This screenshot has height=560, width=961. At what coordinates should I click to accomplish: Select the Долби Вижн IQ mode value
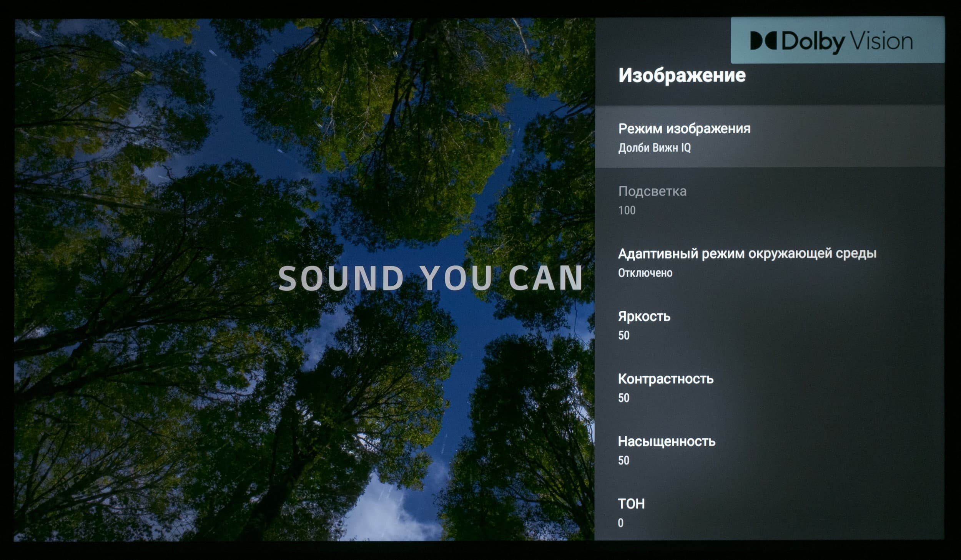coord(654,148)
